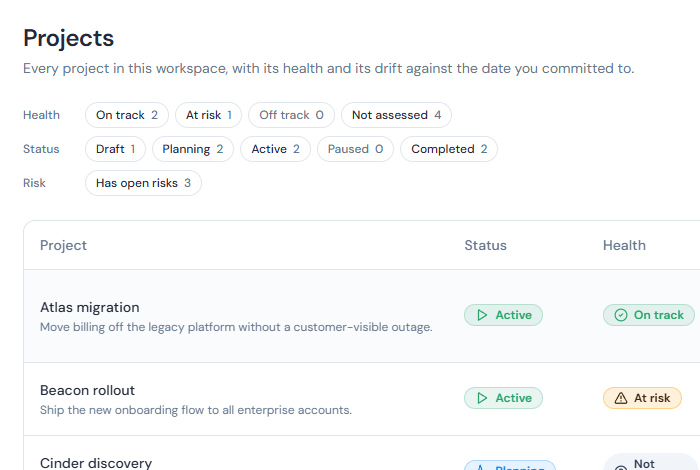
Task: Click the On track health badge
Action: point(649,315)
